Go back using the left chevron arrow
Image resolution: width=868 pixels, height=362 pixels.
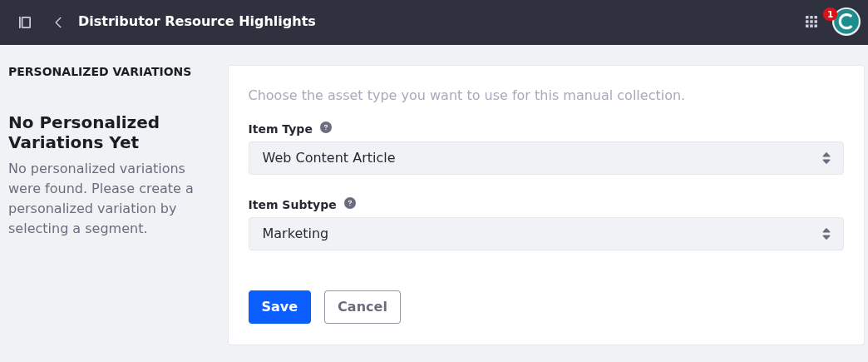point(58,22)
